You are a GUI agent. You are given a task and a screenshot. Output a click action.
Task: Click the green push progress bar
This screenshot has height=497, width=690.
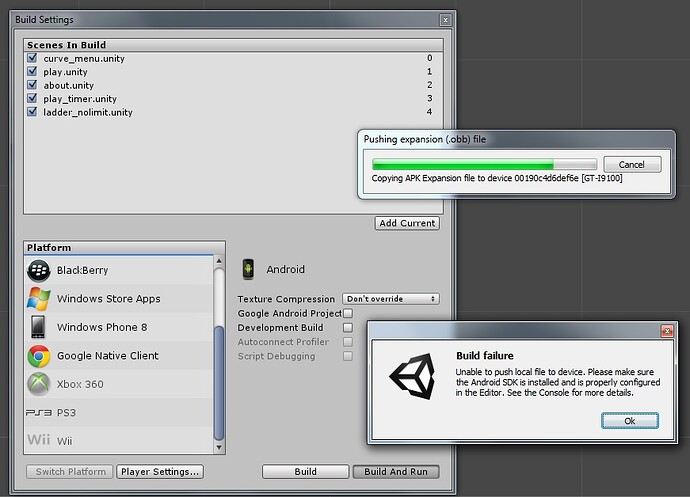coord(484,165)
